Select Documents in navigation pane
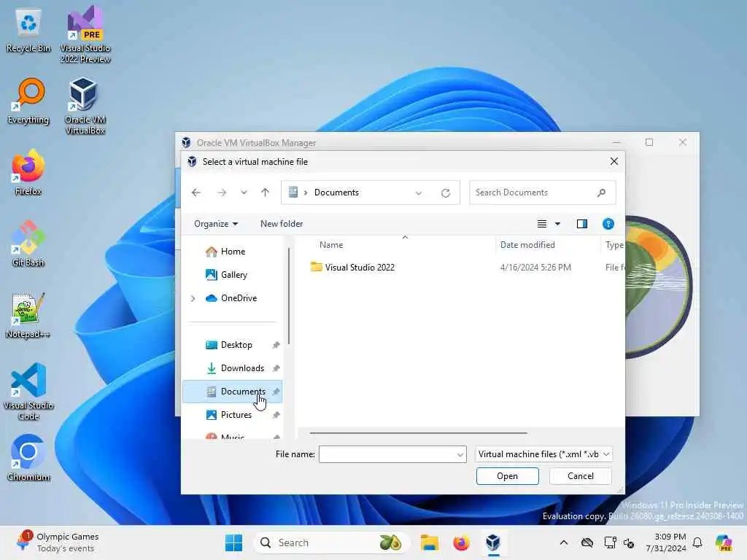The height and width of the screenshot is (560, 747). (x=233, y=392)
